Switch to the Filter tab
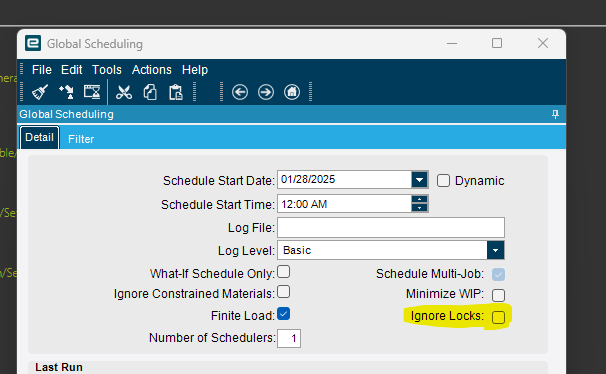Viewport: 606px width, 374px height. click(81, 139)
